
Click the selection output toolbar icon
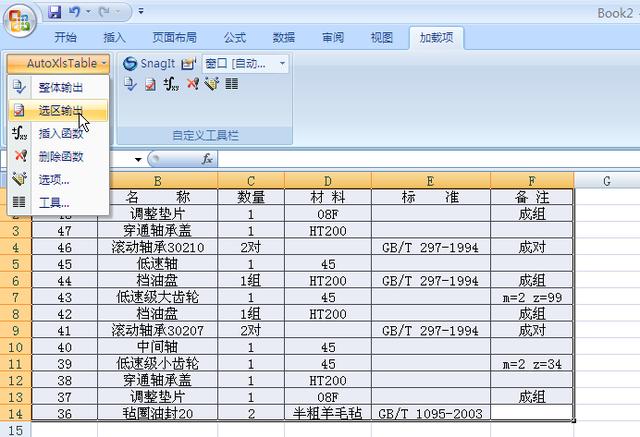tap(151, 84)
